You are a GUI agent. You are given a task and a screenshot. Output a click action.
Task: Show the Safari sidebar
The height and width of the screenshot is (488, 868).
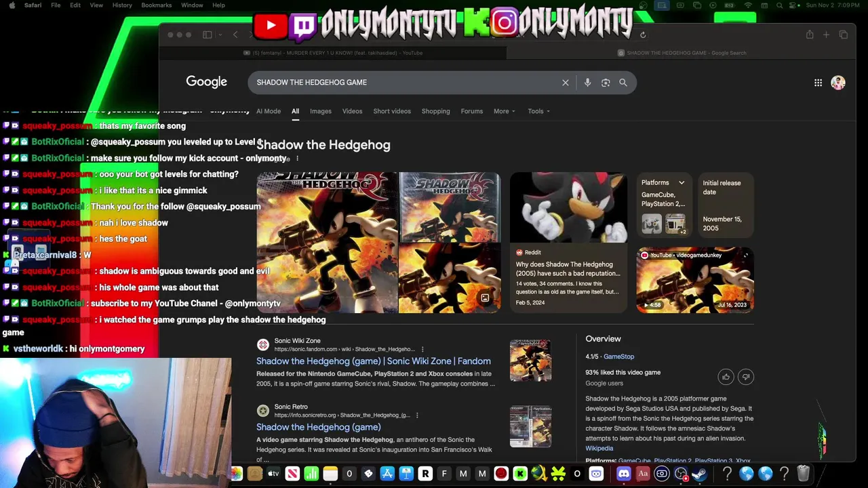208,35
